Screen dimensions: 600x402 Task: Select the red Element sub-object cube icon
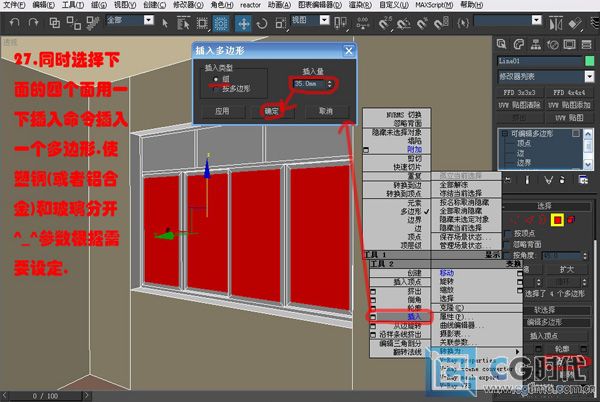(571, 220)
